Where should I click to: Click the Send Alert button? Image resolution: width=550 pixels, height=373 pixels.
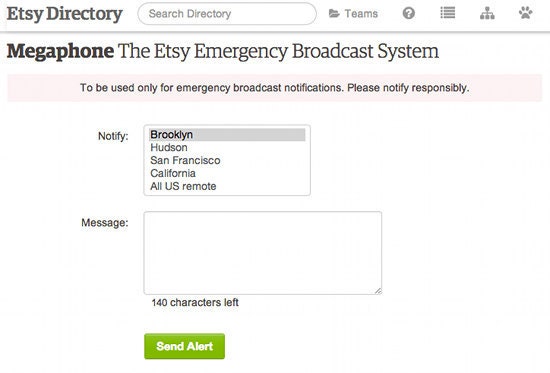185,346
